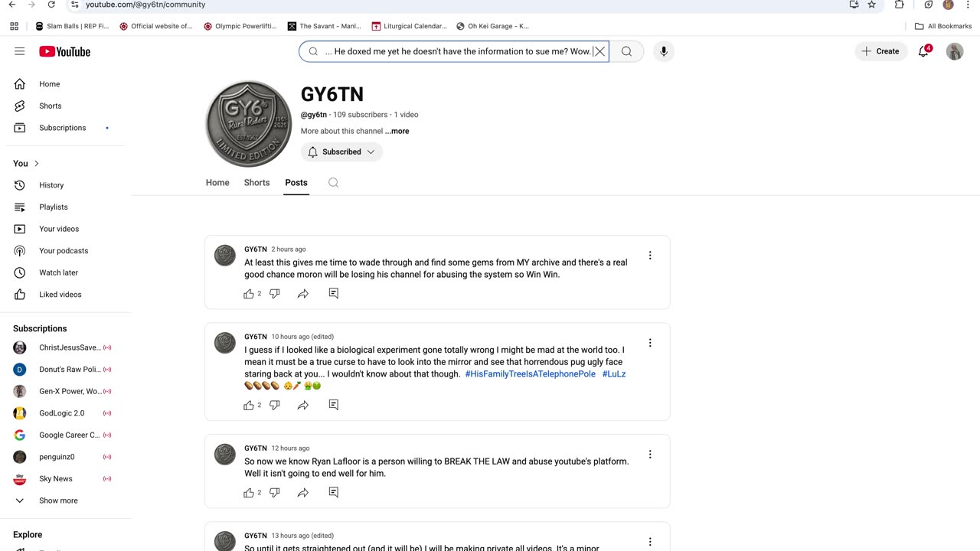Select the channel Posts tab
This screenshot has width=980, height=551.
(x=296, y=182)
